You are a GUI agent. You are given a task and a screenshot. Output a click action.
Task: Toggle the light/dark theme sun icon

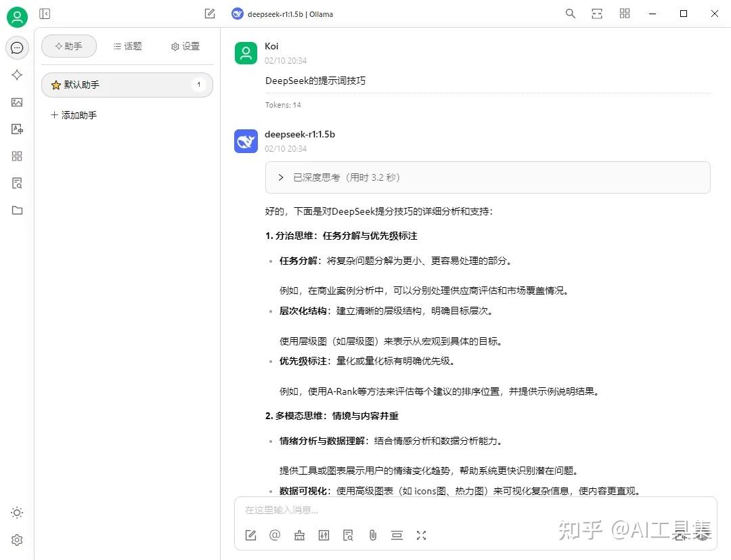(x=17, y=513)
